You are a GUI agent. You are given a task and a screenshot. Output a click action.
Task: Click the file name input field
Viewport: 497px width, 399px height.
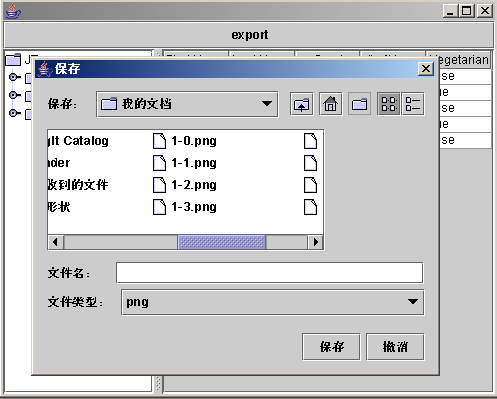click(270, 273)
